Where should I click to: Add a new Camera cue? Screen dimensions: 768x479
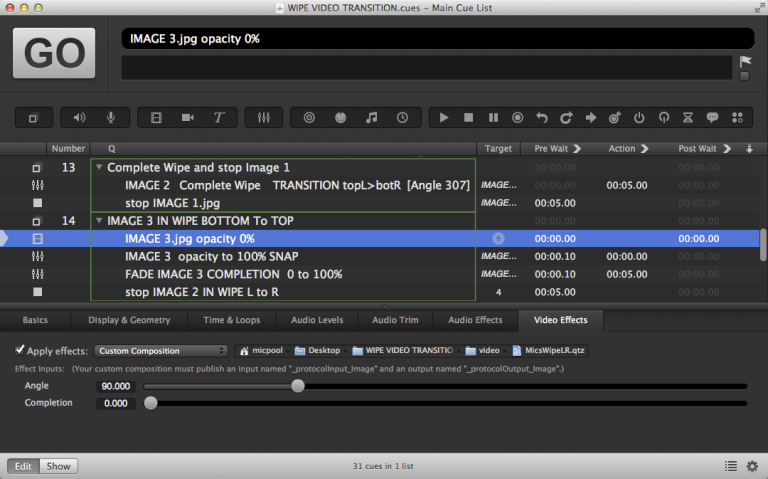coord(187,118)
